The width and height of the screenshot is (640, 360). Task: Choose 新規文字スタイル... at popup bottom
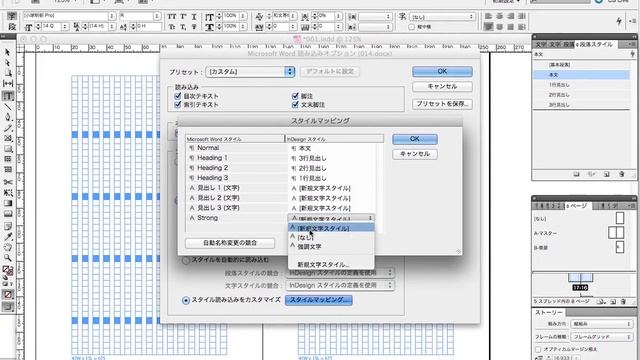coord(331,264)
